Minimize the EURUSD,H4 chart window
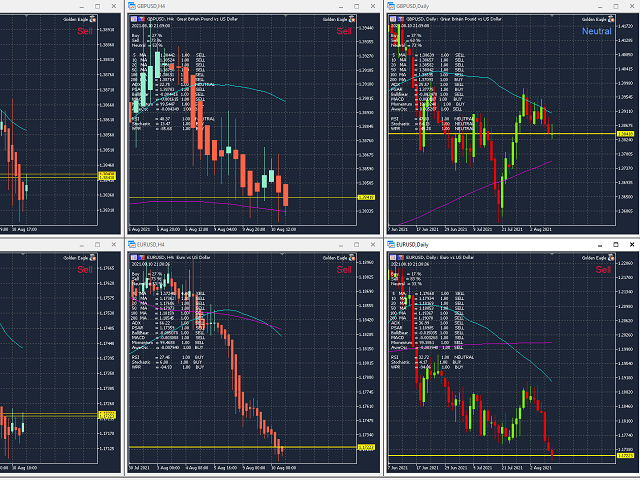Image resolution: width=640 pixels, height=480 pixels. point(341,245)
